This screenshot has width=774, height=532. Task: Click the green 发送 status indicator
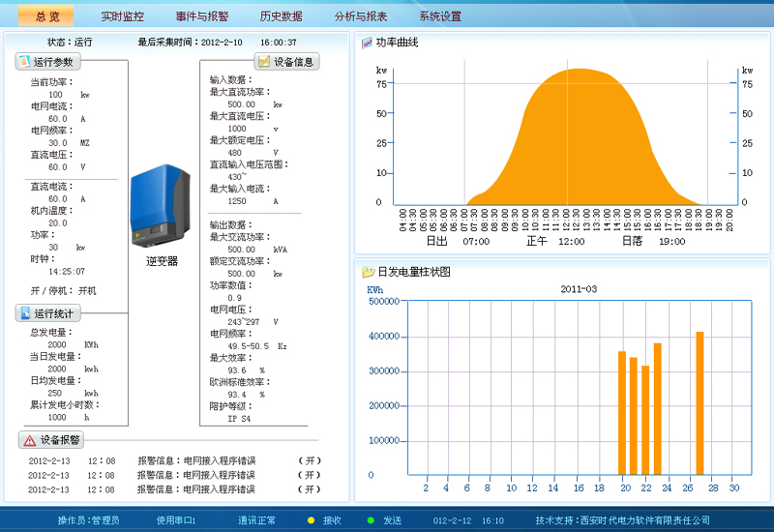371,520
